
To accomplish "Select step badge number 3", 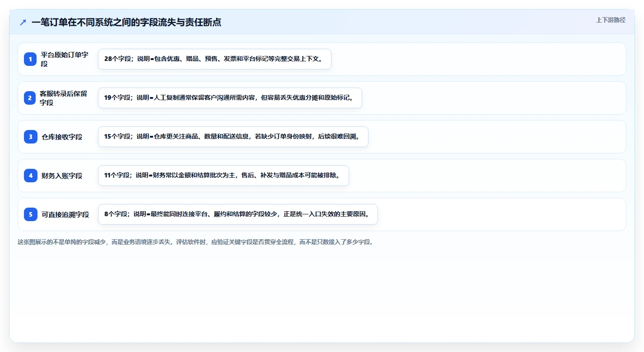I will pos(30,137).
